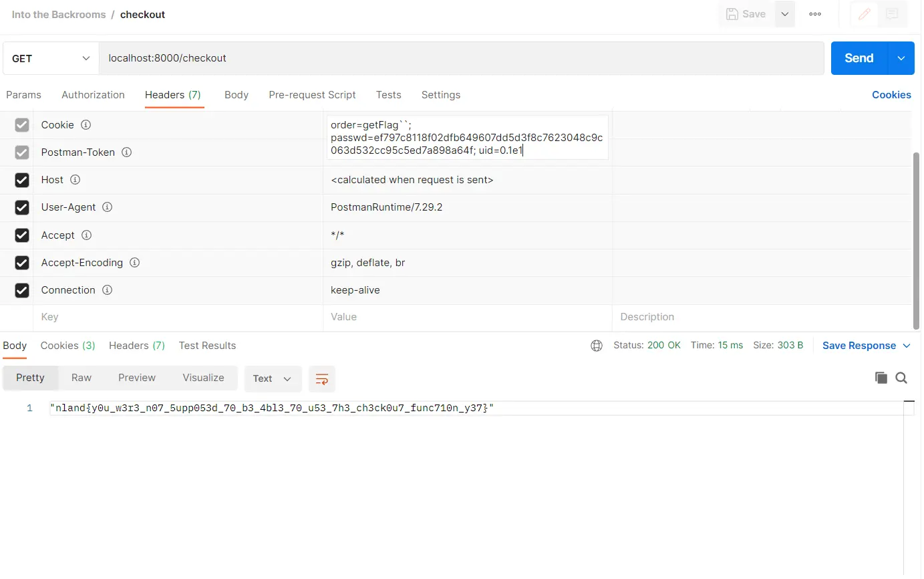Open the Text format dropdown
This screenshot has height=579, width=924.
click(x=273, y=378)
